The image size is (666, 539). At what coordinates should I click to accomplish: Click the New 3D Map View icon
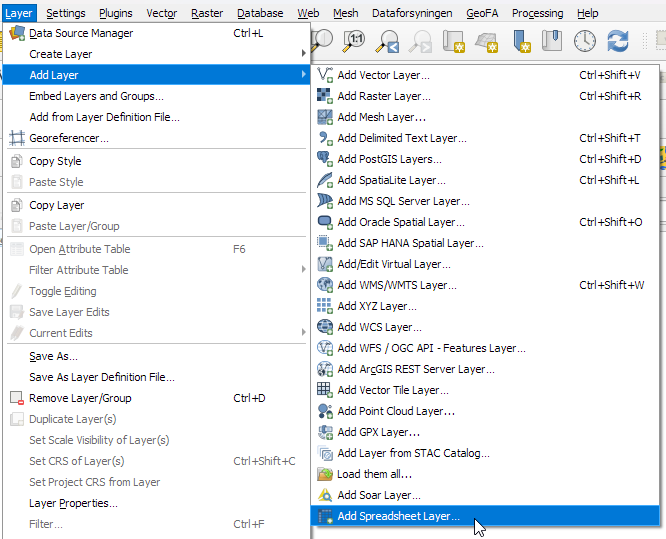488,40
